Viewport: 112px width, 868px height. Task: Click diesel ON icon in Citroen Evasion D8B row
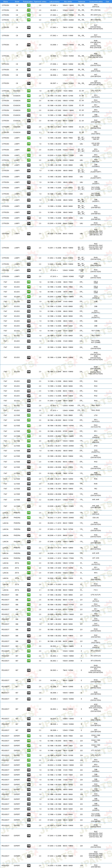(29, 115)
